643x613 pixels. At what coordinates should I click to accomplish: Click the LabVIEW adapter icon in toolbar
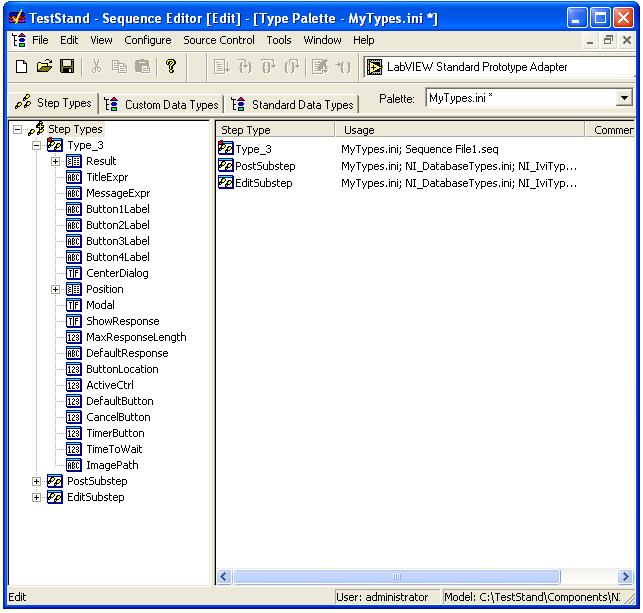pyautogui.click(x=374, y=67)
